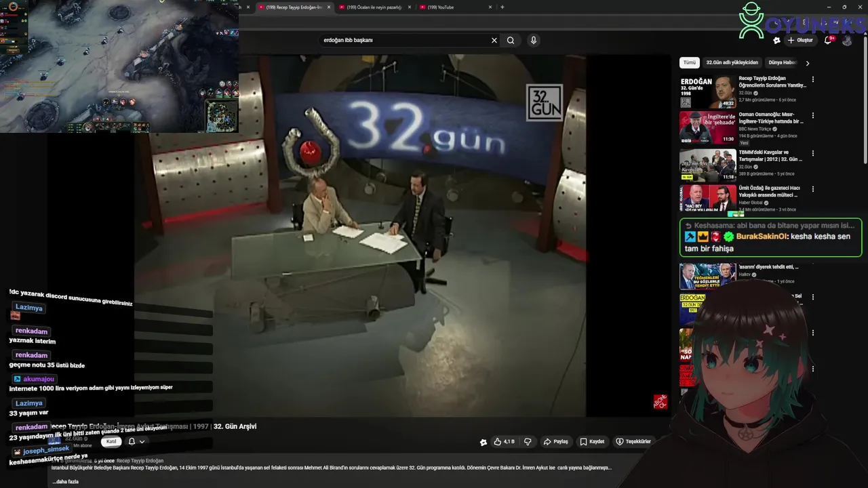Save the video with Kaydet
868x488 pixels.
pos(592,441)
